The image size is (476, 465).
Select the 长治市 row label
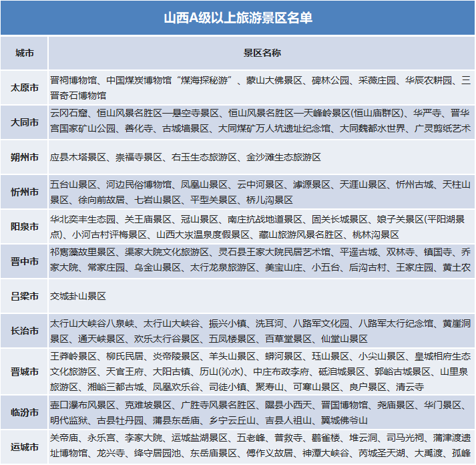click(x=25, y=331)
